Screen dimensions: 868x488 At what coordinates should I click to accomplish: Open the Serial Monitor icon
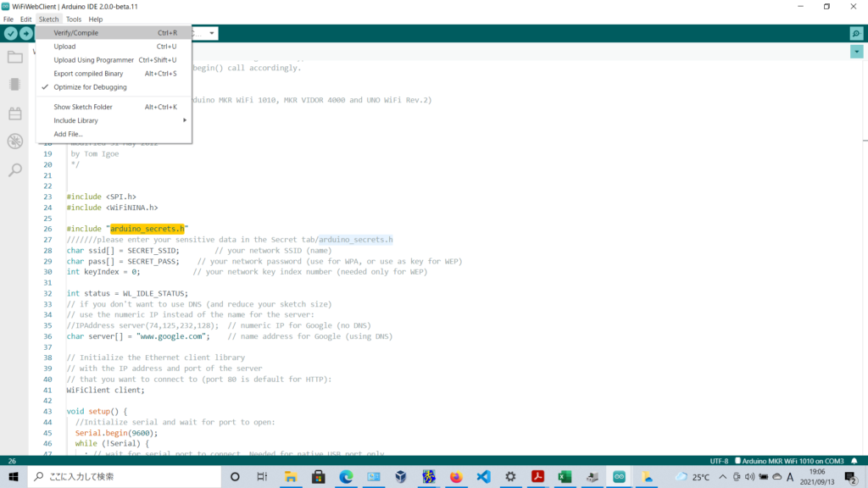[x=856, y=33]
